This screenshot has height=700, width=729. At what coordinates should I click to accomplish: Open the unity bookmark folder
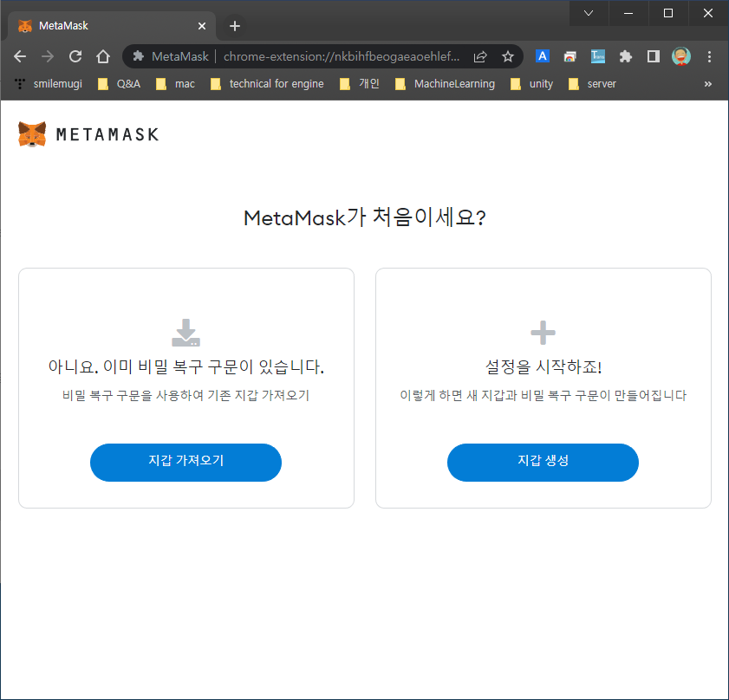532,84
